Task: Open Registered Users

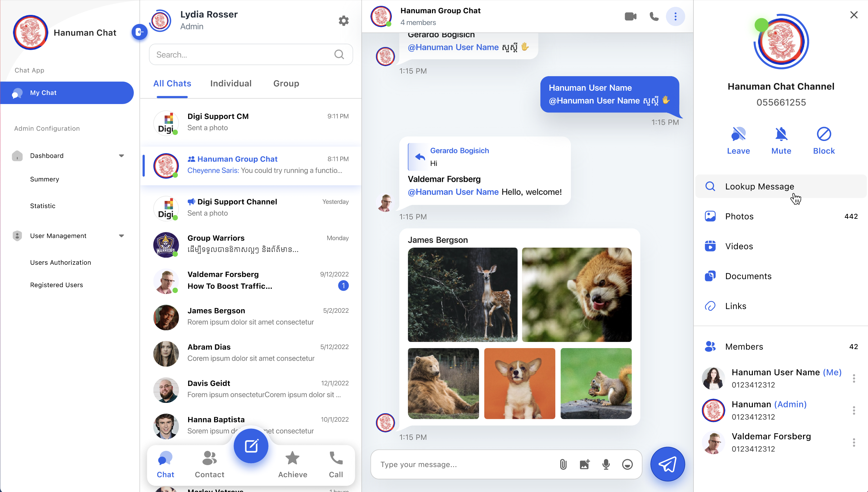Action: pos(56,285)
